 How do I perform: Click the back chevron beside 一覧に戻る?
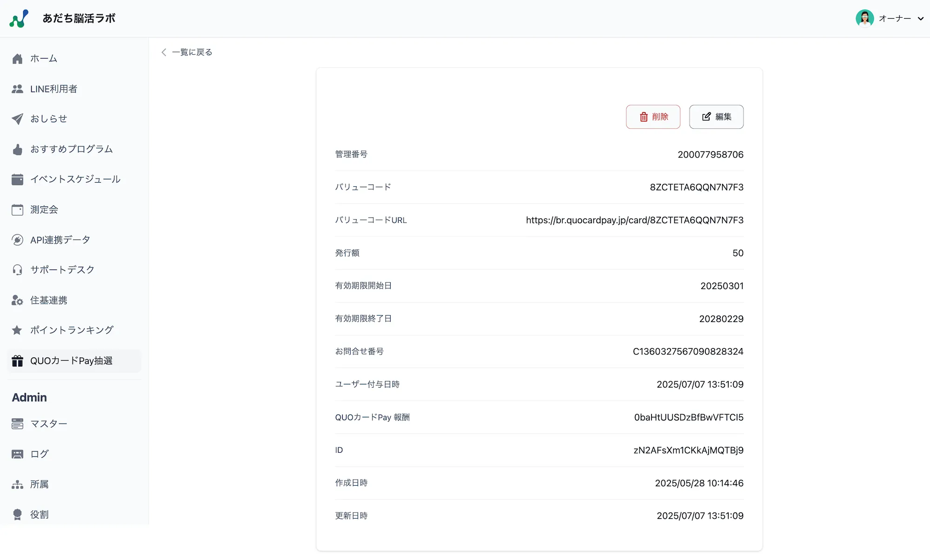[164, 52]
